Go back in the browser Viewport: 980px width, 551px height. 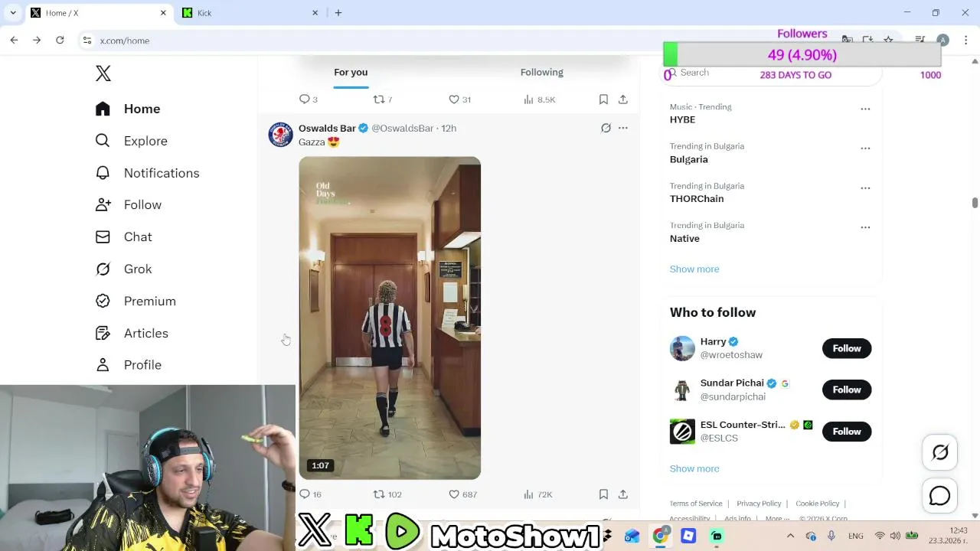click(x=14, y=41)
